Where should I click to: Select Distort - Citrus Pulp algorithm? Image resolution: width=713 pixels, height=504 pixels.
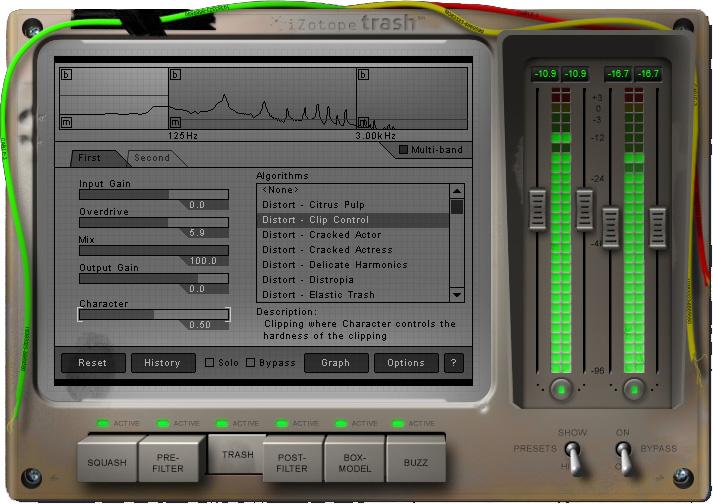354,205
